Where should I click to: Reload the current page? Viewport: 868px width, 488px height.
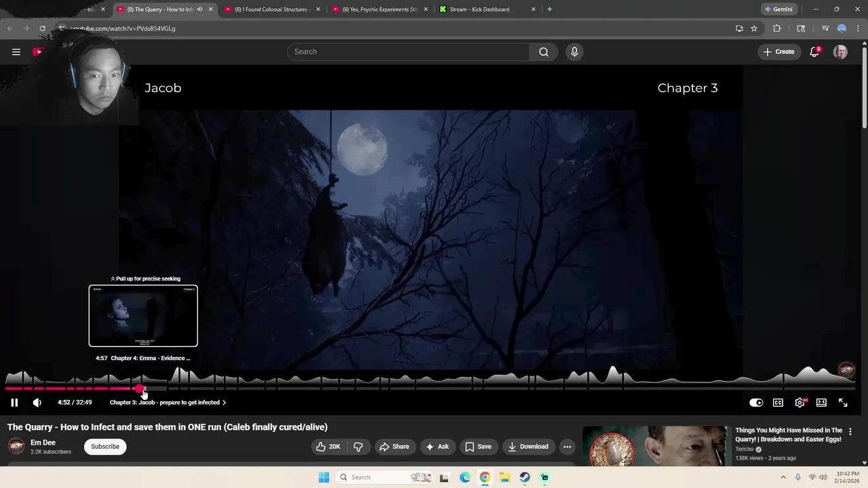point(42,28)
